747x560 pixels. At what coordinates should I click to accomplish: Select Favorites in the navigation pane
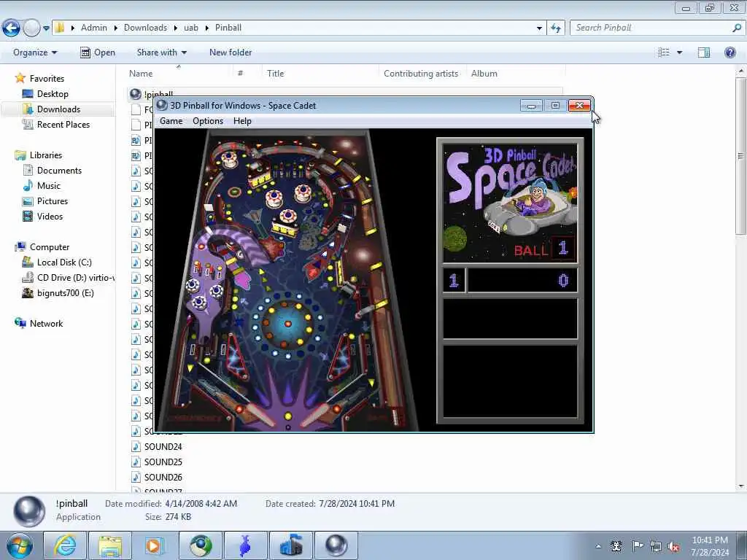[47, 79]
